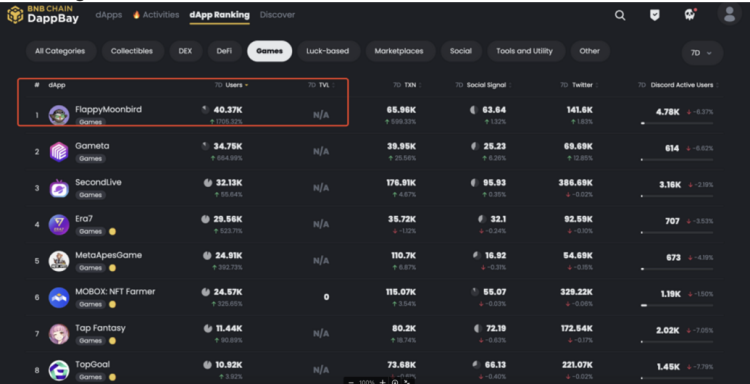Click the 40.37K users value
Image resolution: width=750 pixels, height=384 pixels.
pos(228,110)
